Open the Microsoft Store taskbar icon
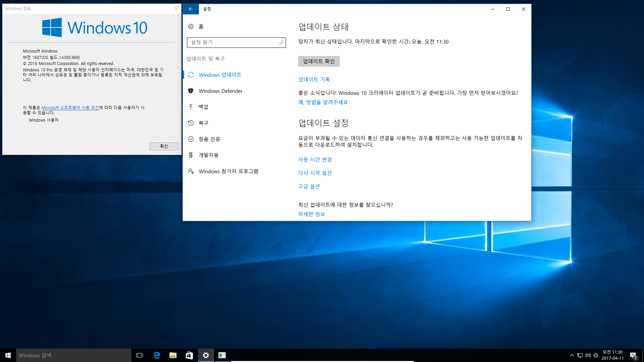This screenshot has height=362, width=644. click(x=190, y=355)
